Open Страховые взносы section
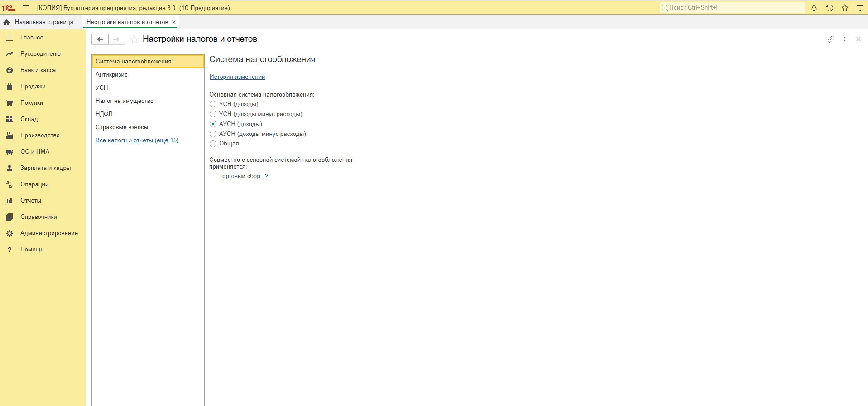This screenshot has width=868, height=406. pyautogui.click(x=148, y=127)
